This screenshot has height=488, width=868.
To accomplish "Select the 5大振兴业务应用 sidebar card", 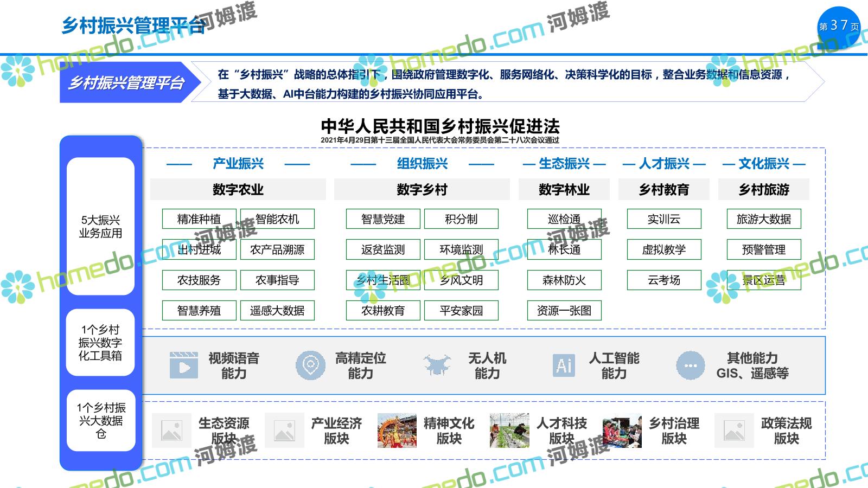I will (100, 227).
